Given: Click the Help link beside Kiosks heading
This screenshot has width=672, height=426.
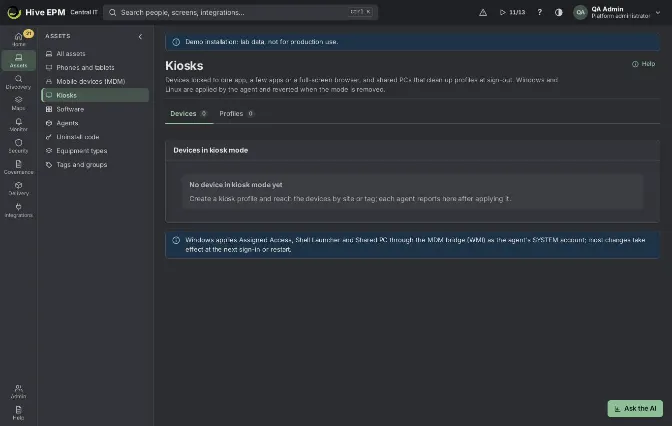Looking at the screenshot, I should click(x=643, y=64).
